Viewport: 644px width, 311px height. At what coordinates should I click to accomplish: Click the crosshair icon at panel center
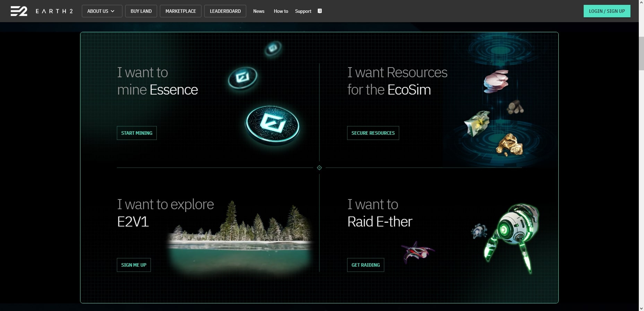click(x=319, y=168)
